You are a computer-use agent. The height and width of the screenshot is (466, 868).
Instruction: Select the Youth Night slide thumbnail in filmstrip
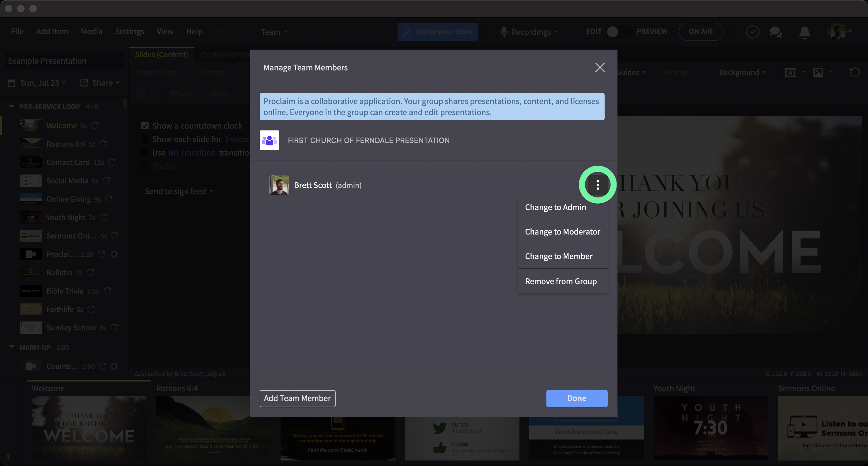(711, 428)
